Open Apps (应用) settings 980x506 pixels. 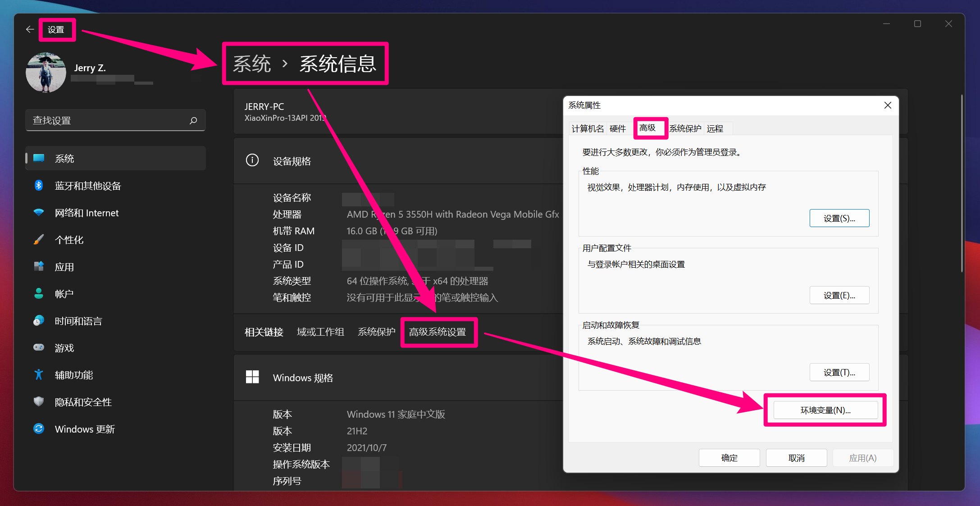pos(64,267)
